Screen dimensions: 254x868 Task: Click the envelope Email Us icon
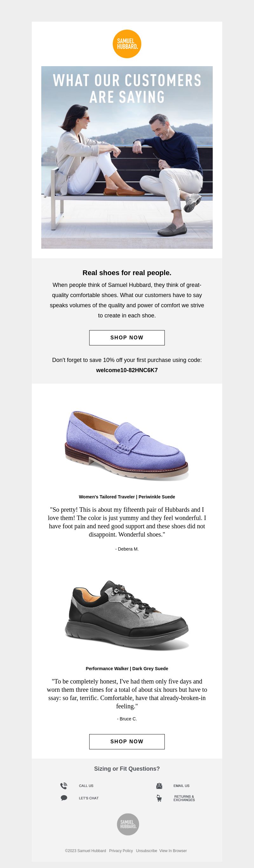[x=159, y=786]
